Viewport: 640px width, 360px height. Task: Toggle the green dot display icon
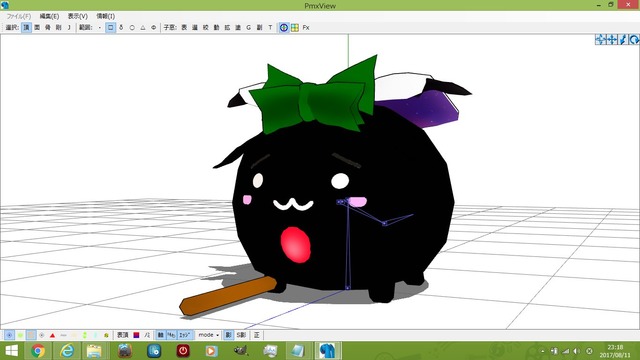pos(20,335)
